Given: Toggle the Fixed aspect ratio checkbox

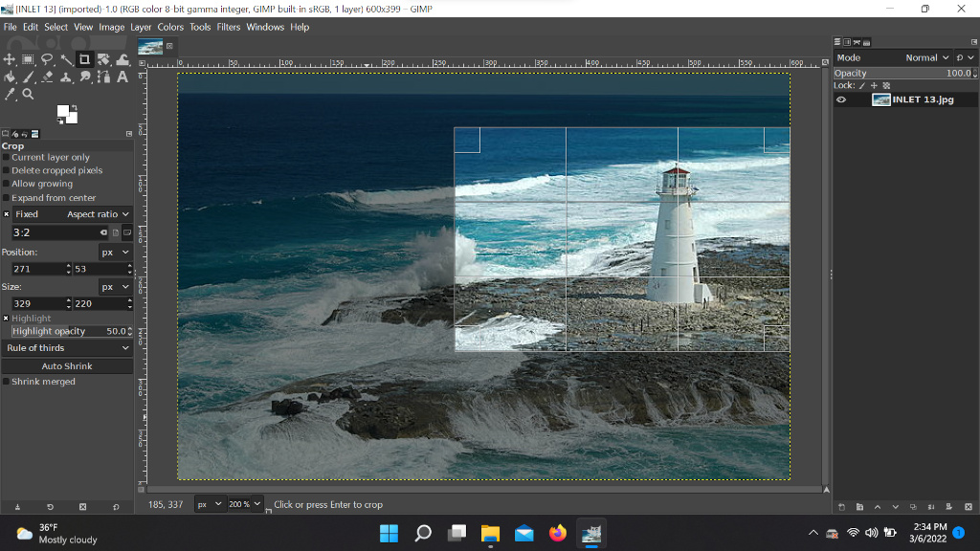Looking at the screenshot, I should click(x=6, y=214).
